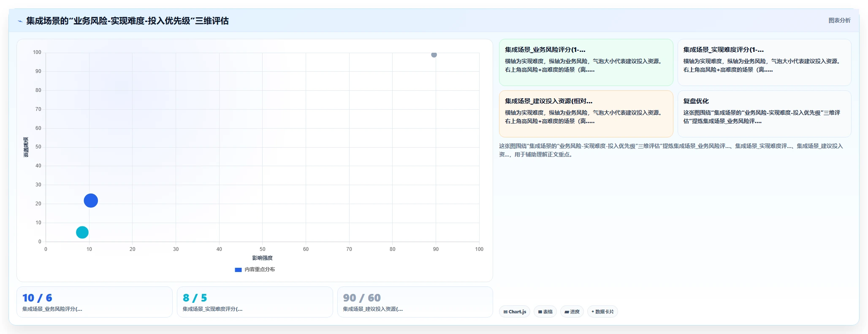Click y-axis tick label 60

38,128
